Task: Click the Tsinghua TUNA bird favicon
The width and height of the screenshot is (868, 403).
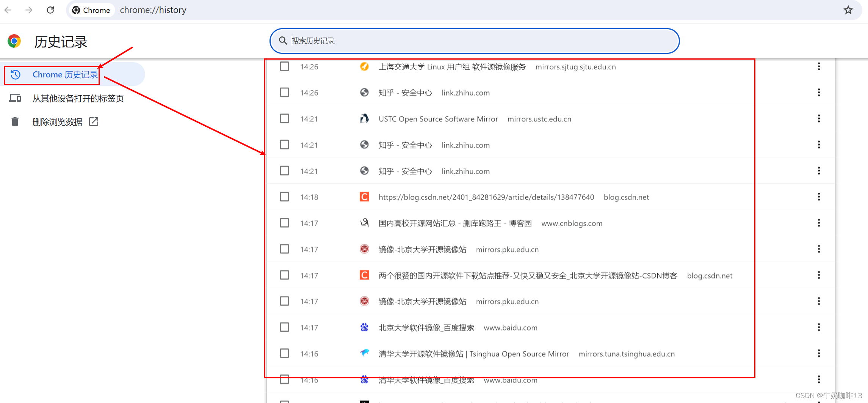Action: [364, 353]
